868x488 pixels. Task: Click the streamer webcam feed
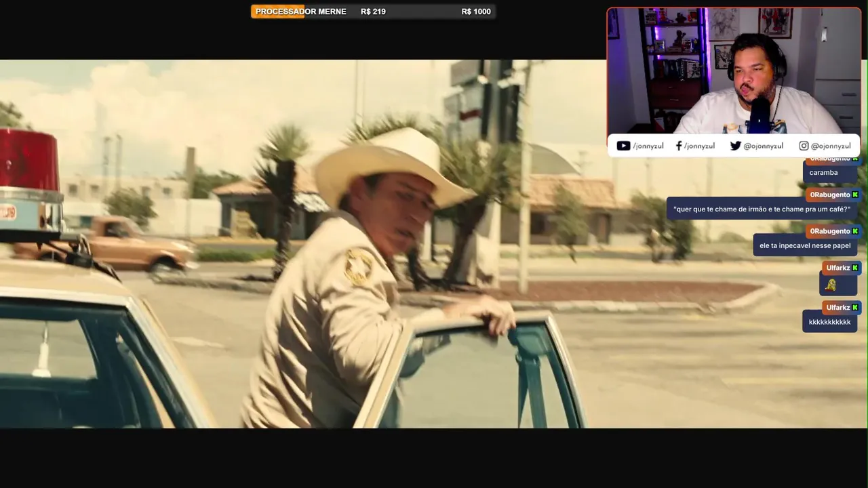[x=734, y=70]
